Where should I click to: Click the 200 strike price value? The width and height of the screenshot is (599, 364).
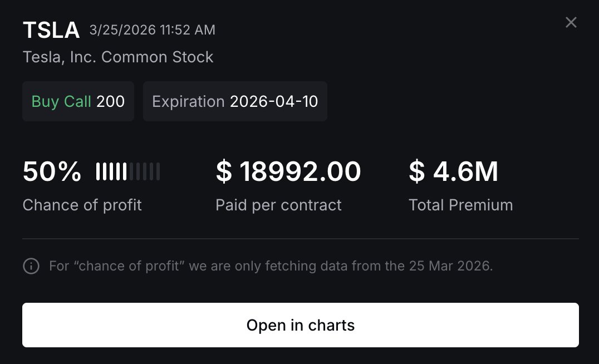pyautogui.click(x=110, y=101)
